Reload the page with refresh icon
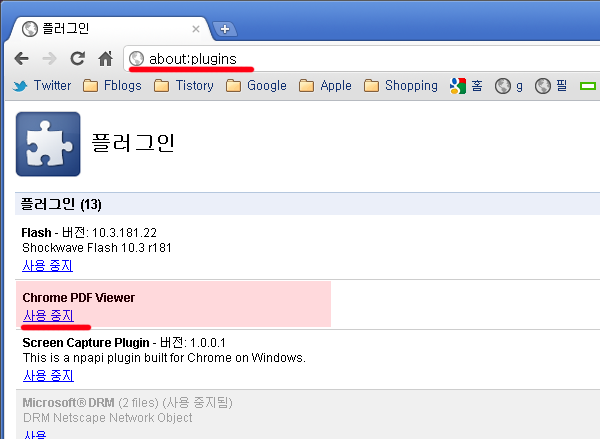 point(78,58)
